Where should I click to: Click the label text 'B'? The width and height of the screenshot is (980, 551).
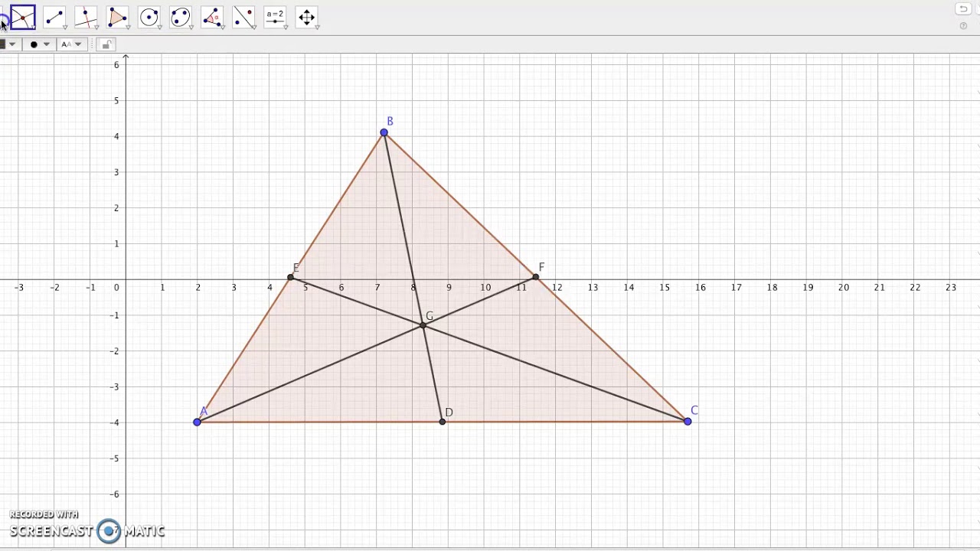pos(390,121)
